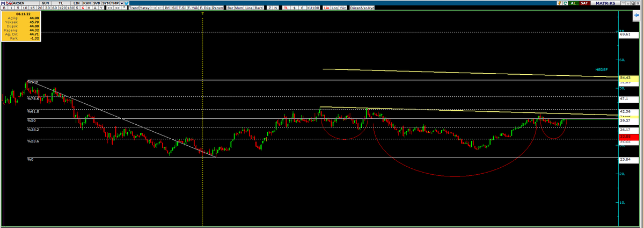Switch to 60 minute period
Image resolution: width=644 pixels, height=228 pixels.
[x=55, y=8]
